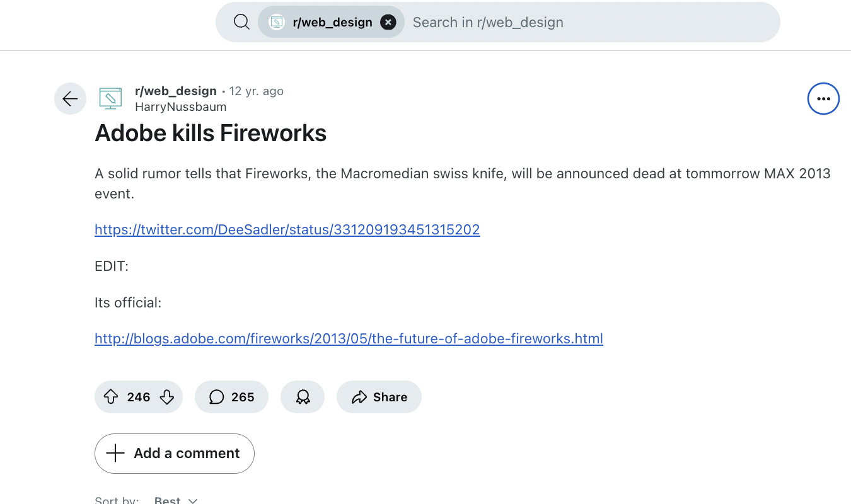Click Add a comment
The height and width of the screenshot is (504, 851).
click(x=174, y=453)
